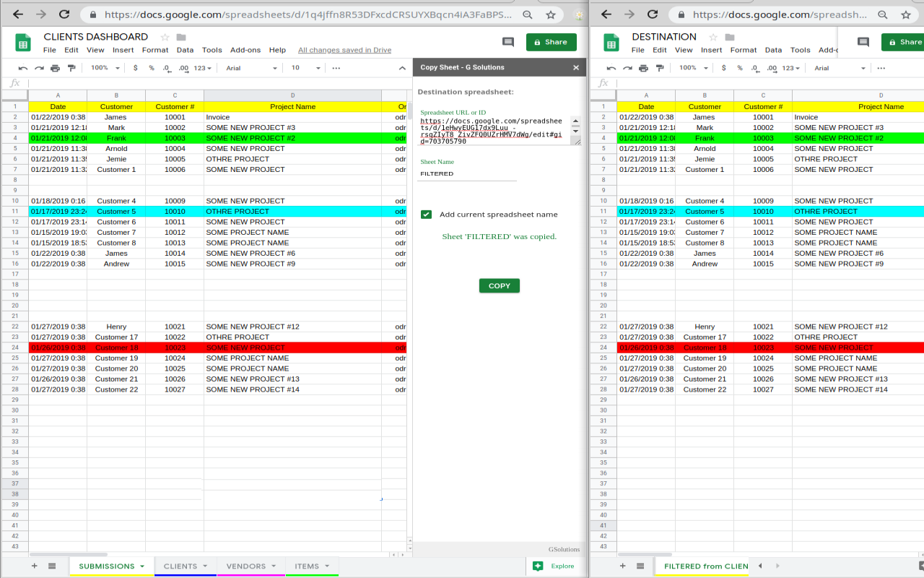Image resolution: width=924 pixels, height=578 pixels.
Task: Expand the CLIENTS tab dropdown arrow
Action: click(205, 566)
